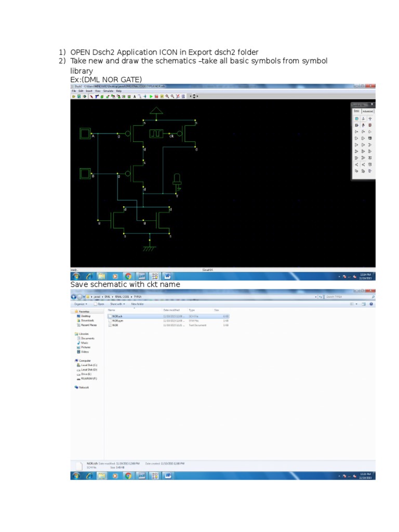Open Computer in Explorer sidebar
The width and height of the screenshot is (399, 532).
[x=83, y=361]
